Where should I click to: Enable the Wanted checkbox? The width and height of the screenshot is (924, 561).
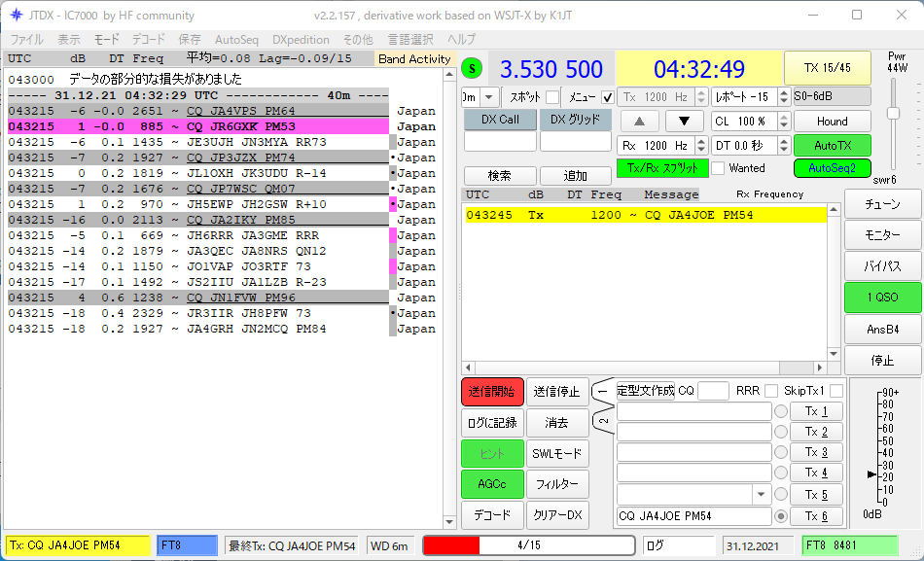click(x=718, y=168)
